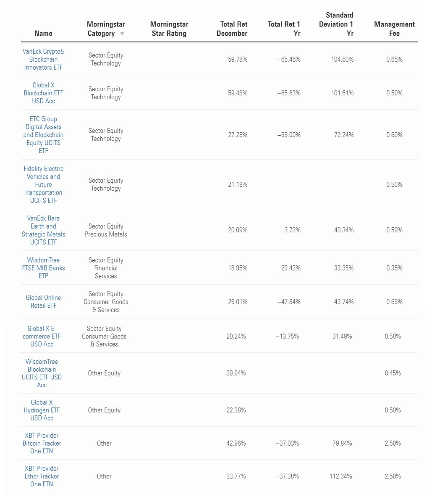The image size is (437, 504).
Task: Open XBT Provider Ether Tracker One ETN
Action: point(42,476)
